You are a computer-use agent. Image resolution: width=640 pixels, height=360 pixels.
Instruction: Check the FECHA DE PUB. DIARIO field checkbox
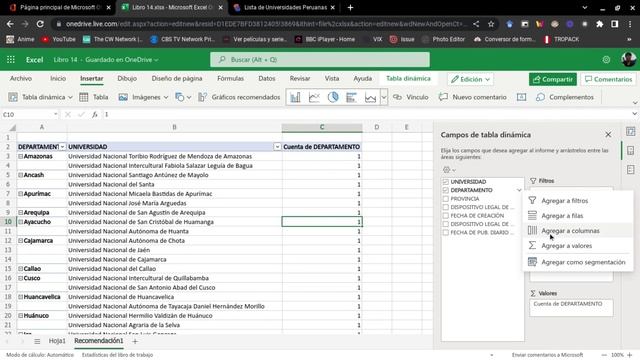446,232
